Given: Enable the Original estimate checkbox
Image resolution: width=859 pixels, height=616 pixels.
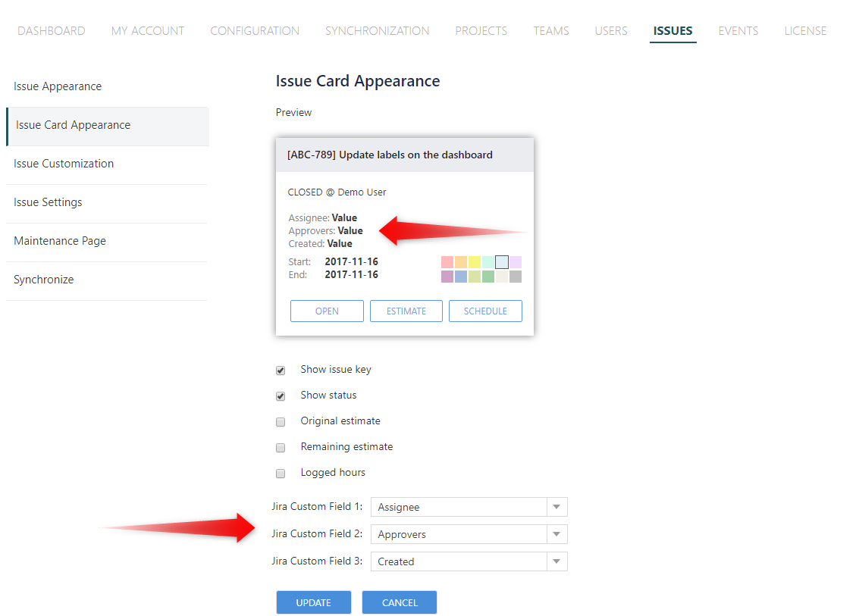Looking at the screenshot, I should coord(281,421).
